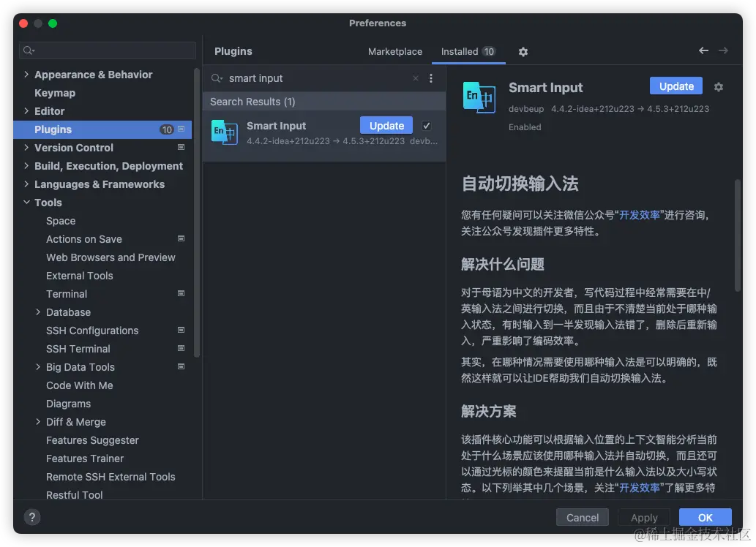Open Features Trainer settings

pos(85,459)
